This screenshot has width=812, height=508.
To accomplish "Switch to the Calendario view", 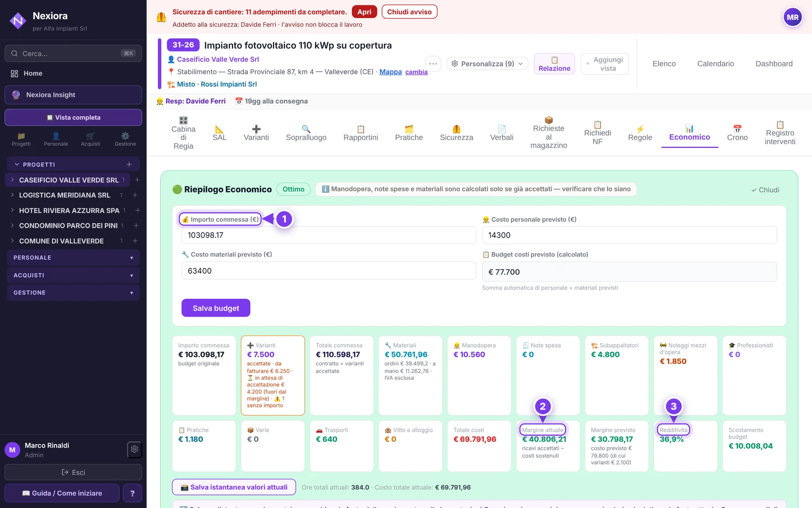I will 715,64.
